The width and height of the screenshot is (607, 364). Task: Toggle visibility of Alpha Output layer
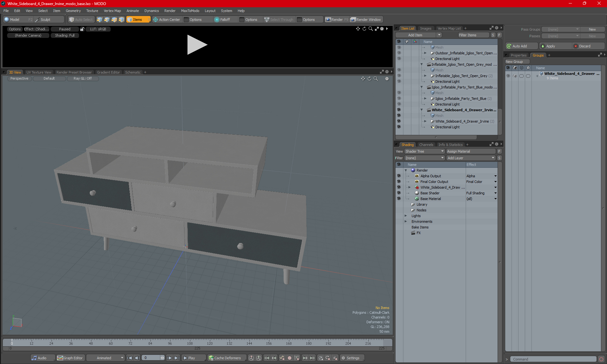[399, 176]
